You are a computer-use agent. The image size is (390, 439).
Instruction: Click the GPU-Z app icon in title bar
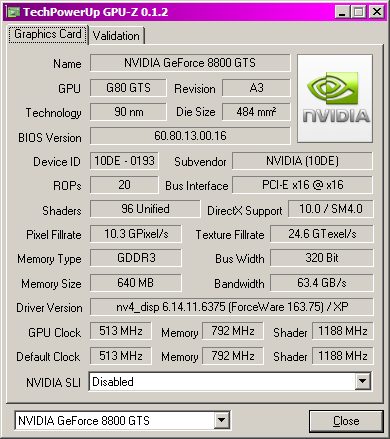point(14,12)
